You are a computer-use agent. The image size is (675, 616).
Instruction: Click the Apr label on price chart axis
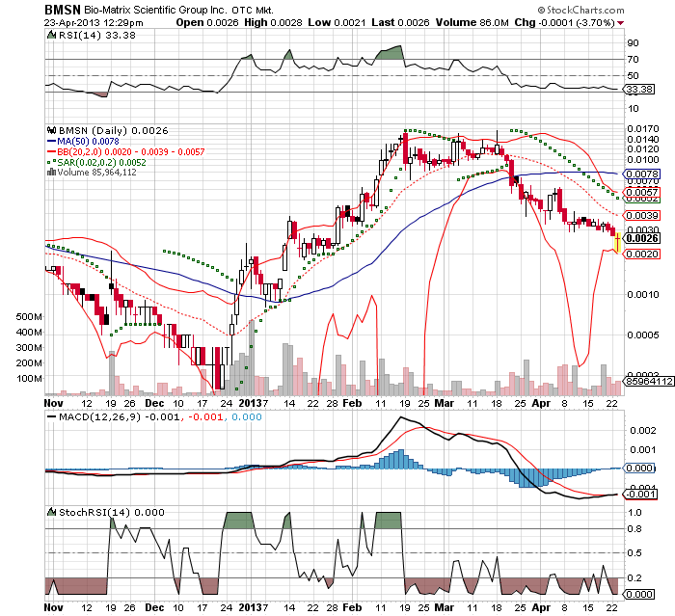click(541, 403)
